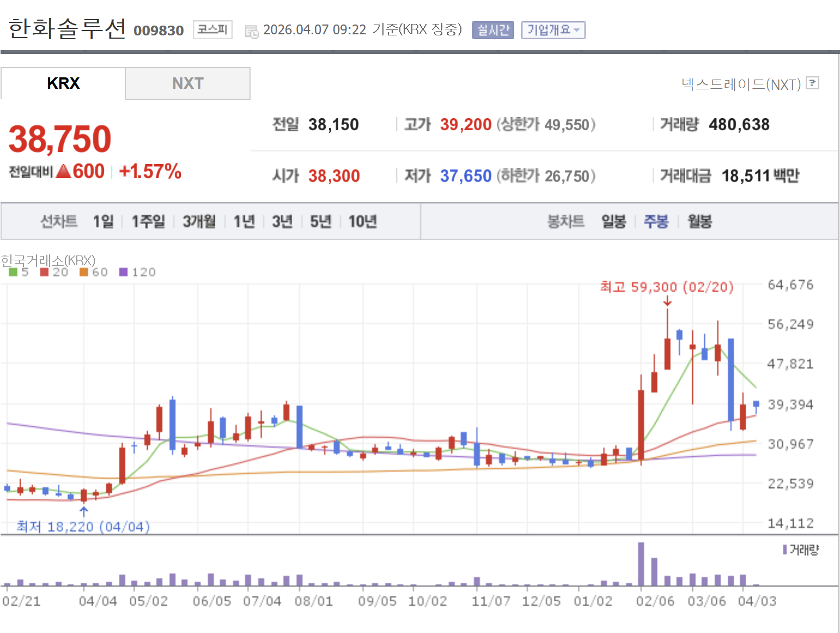
Task: Select the 5년 line chart period
Action: click(x=320, y=221)
